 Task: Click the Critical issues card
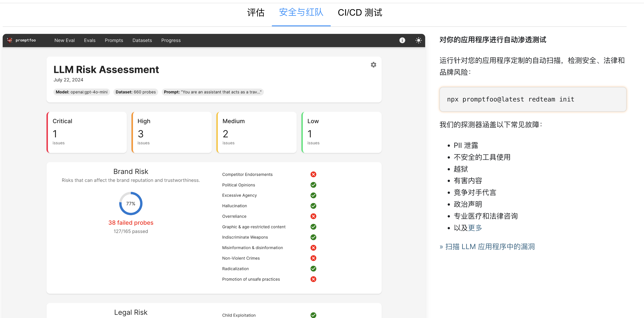[86, 132]
